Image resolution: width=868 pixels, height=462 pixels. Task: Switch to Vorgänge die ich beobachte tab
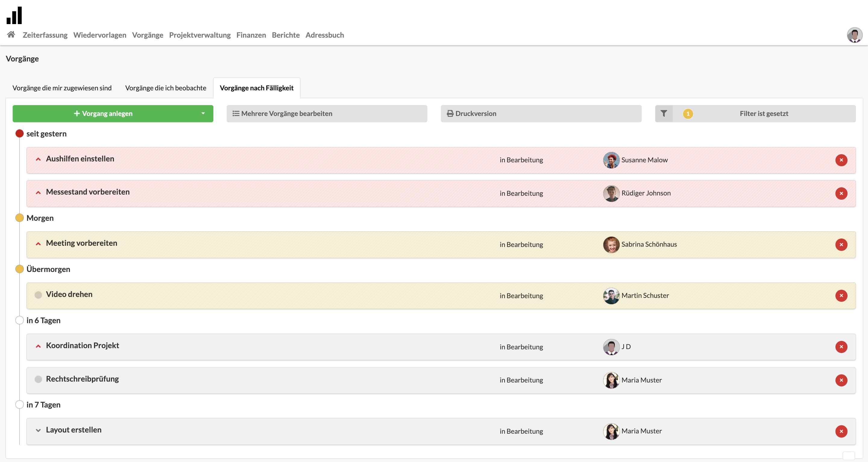[165, 88]
